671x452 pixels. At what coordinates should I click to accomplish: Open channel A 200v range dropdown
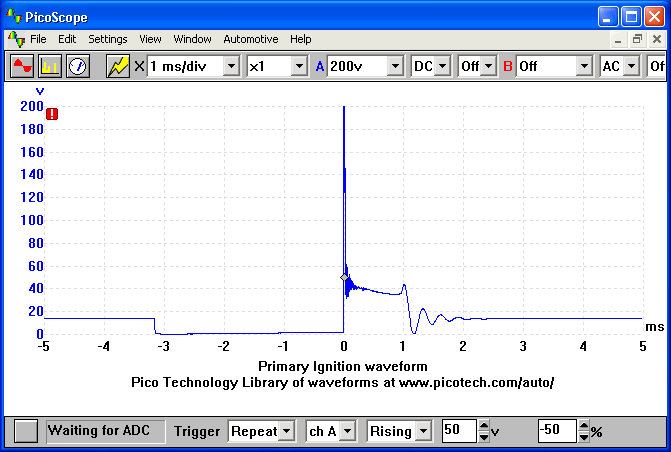pyautogui.click(x=394, y=66)
